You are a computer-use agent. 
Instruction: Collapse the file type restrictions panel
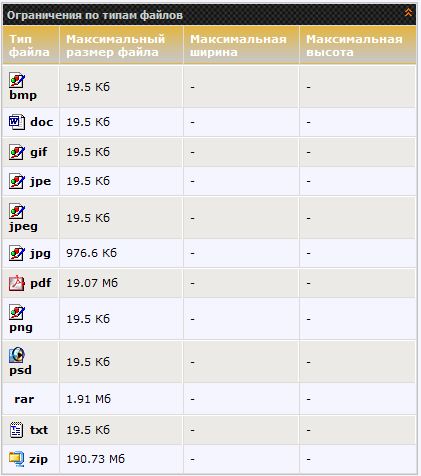pyautogui.click(x=408, y=13)
